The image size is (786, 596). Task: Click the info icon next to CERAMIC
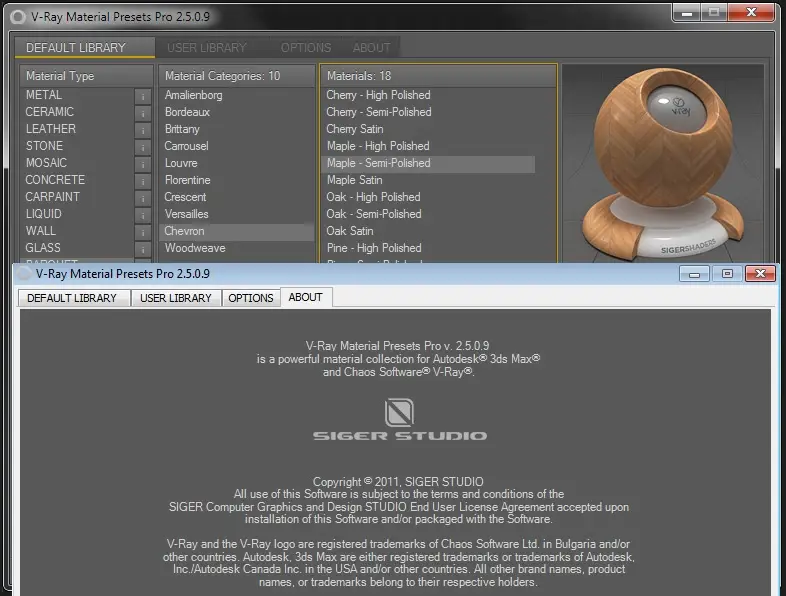[143, 113]
